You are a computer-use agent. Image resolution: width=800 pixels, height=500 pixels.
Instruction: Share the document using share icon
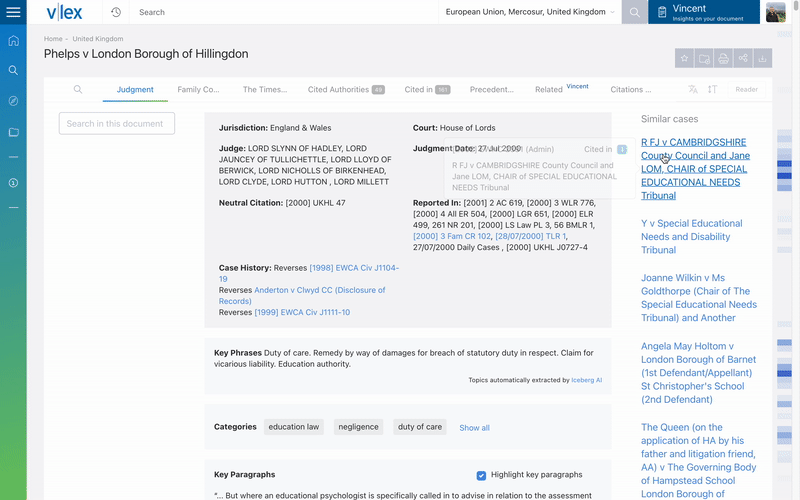click(743, 58)
